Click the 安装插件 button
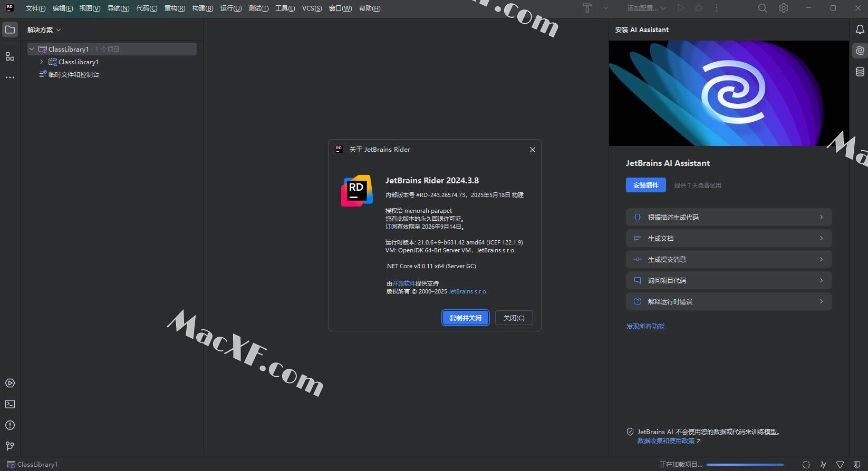 645,185
